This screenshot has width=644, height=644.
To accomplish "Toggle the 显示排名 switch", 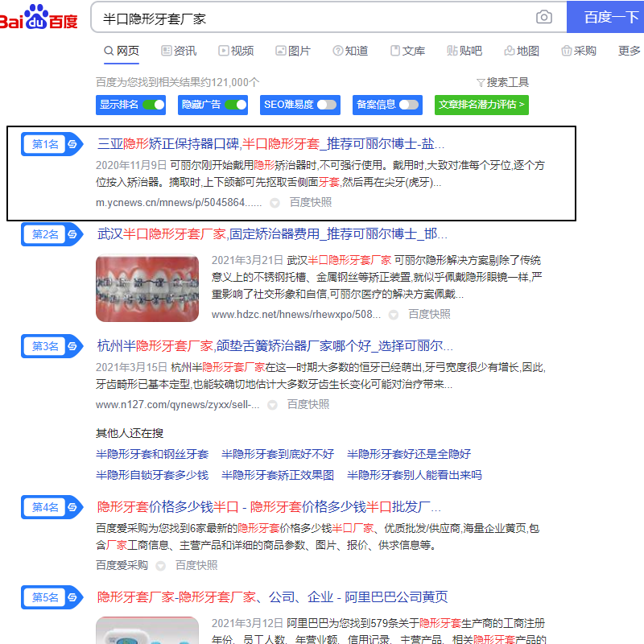I will coord(154,105).
